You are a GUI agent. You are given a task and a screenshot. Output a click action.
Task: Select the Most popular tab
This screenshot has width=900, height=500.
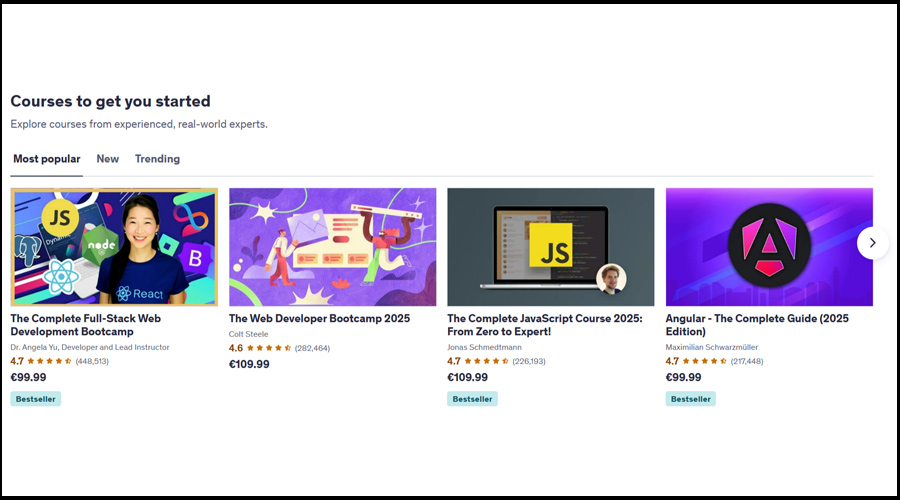46,159
